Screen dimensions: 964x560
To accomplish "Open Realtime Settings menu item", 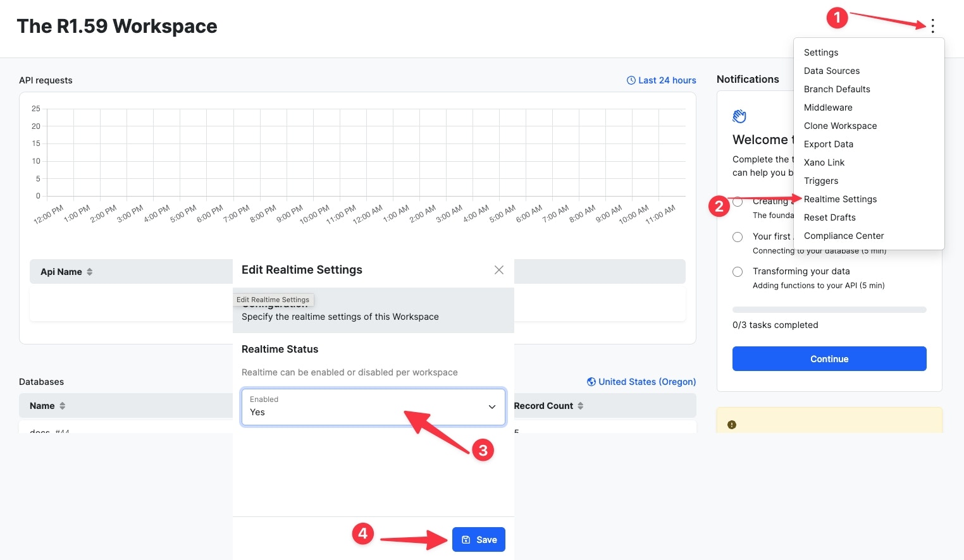I will point(840,199).
